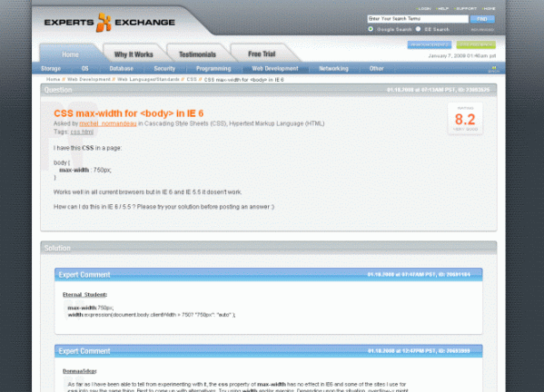
Task: Click the green Site Feedback button
Action: 476,44
